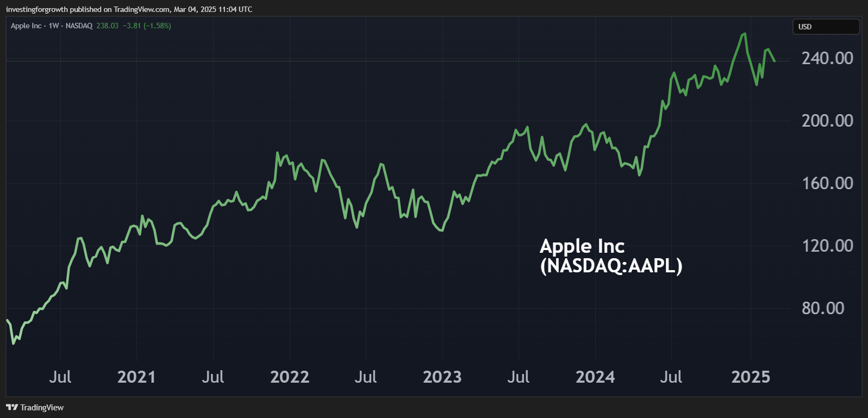
Task: Click the Apple Inc symbol title in legend
Action: pos(26,26)
